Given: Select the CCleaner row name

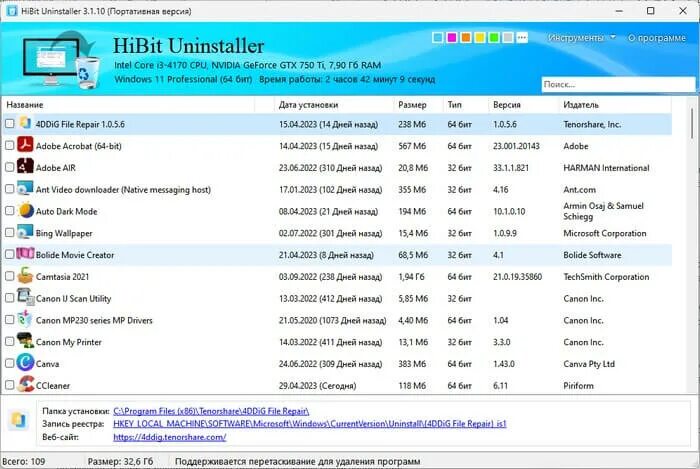Looking at the screenshot, I should [53, 386].
